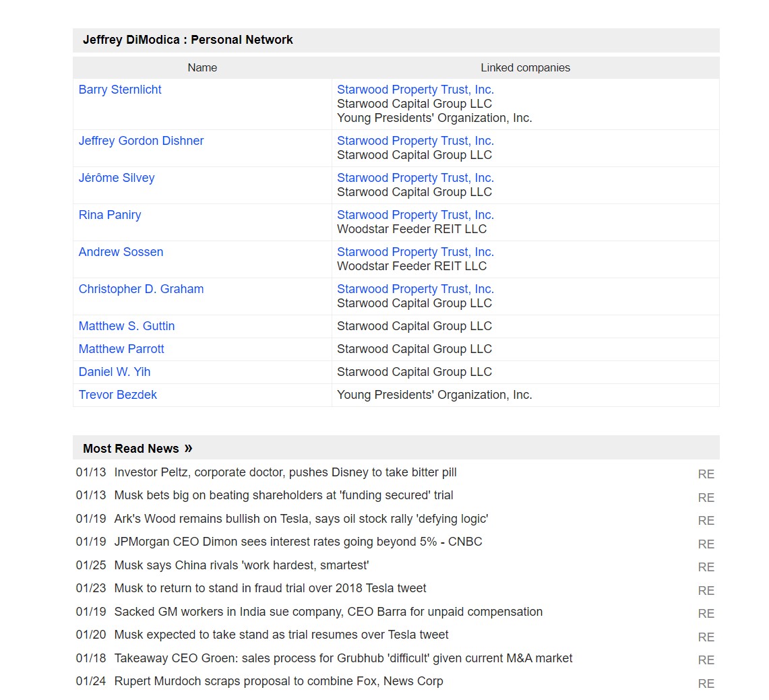Open Christopher D. Graham's profile

click(x=141, y=289)
